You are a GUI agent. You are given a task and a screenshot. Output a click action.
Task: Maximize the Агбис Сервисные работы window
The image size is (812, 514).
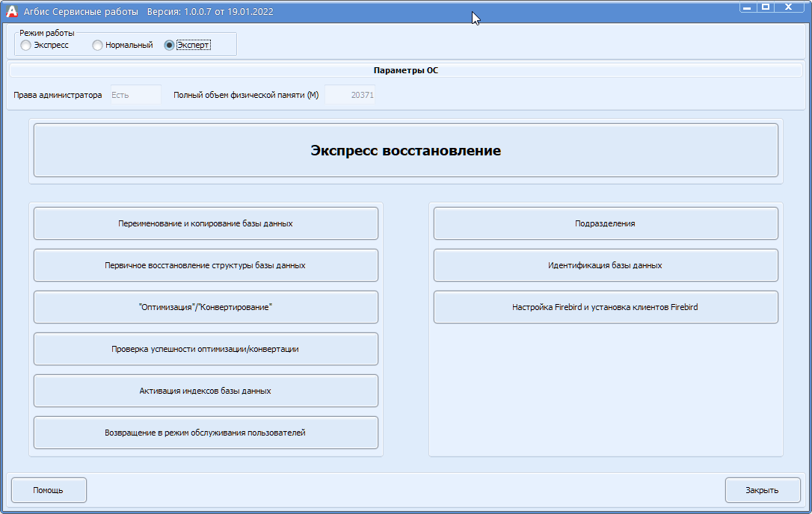tap(765, 7)
